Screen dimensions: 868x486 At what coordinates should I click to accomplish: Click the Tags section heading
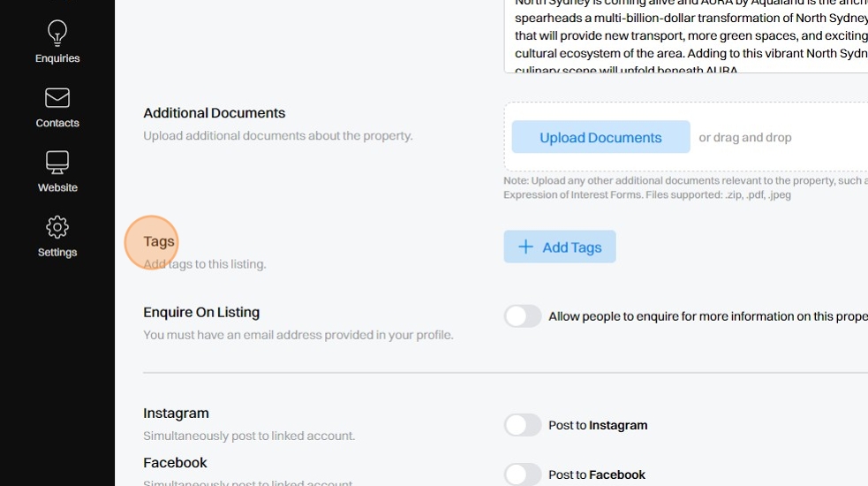click(x=159, y=241)
